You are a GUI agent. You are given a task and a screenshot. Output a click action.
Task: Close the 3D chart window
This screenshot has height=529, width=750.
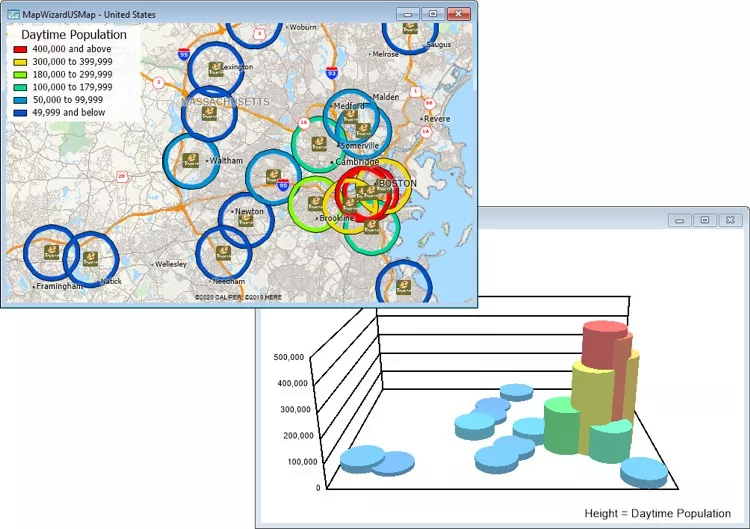click(731, 219)
